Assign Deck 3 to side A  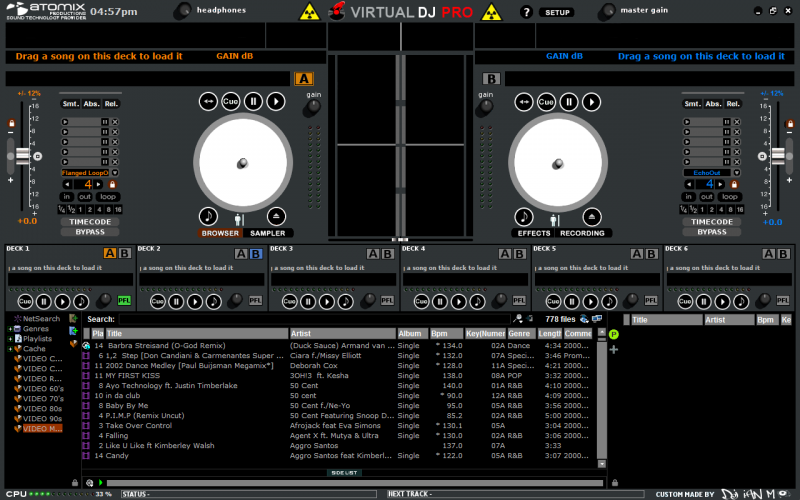pyautogui.click(x=373, y=254)
